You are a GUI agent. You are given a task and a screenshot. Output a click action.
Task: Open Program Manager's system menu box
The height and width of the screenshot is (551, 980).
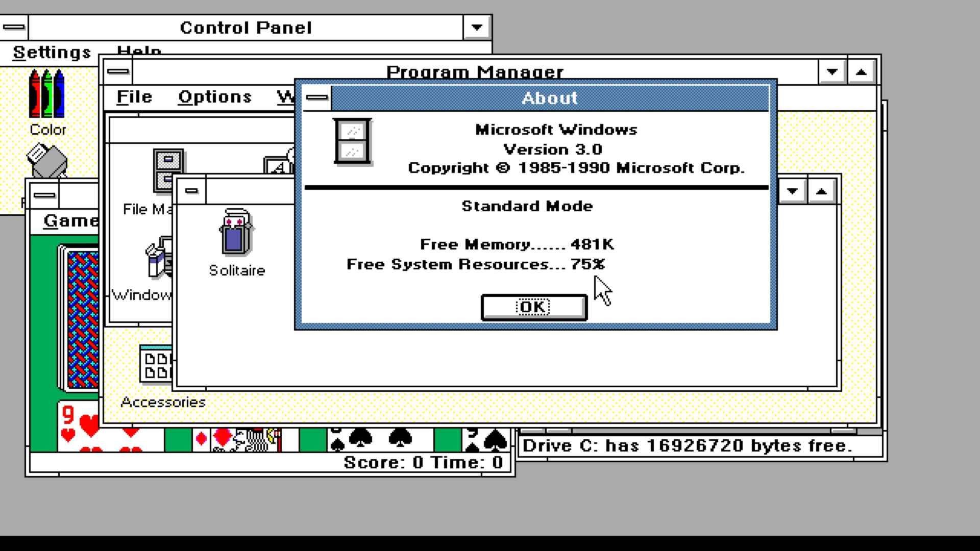point(118,71)
